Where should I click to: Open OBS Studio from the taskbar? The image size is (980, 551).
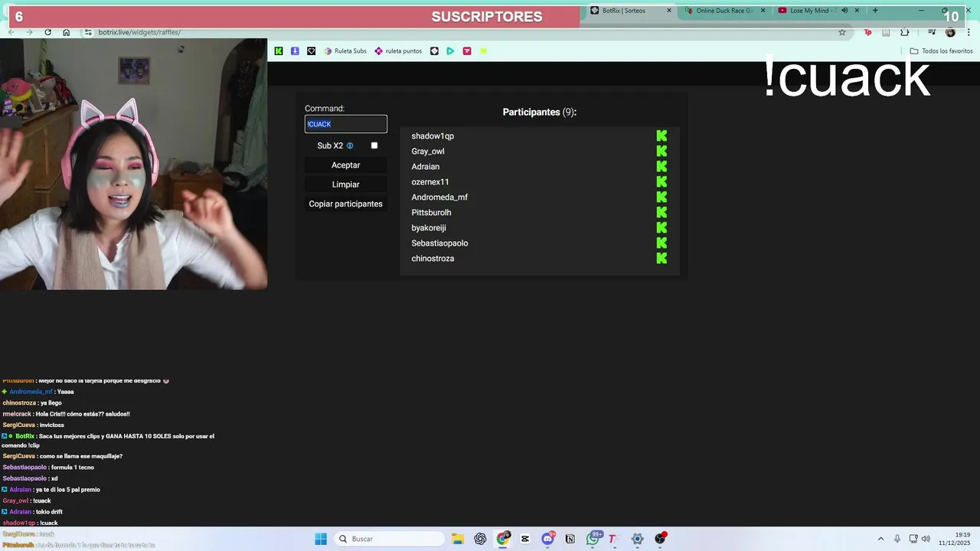pos(660,539)
